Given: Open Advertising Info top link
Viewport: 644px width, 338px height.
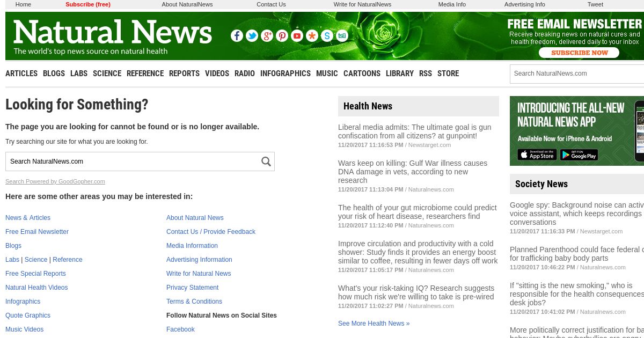Looking at the screenshot, I should (525, 4).
